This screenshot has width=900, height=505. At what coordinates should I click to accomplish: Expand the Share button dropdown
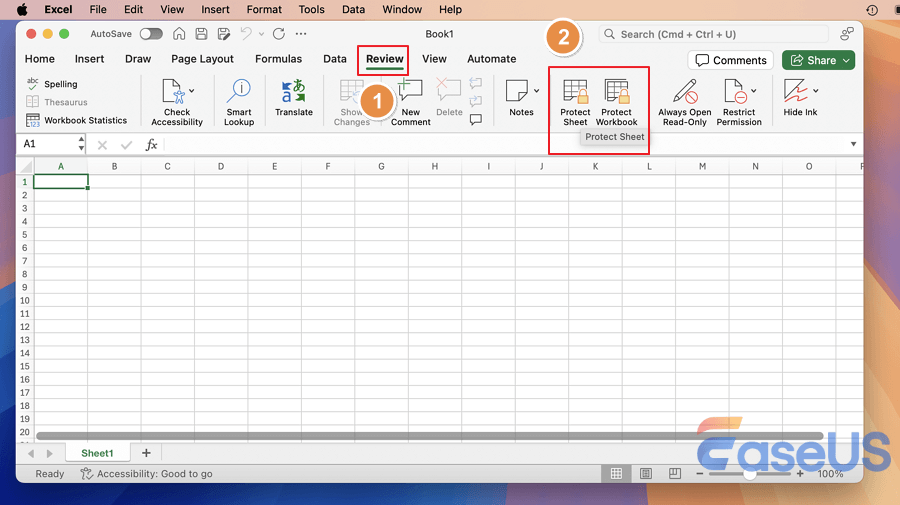coord(848,60)
